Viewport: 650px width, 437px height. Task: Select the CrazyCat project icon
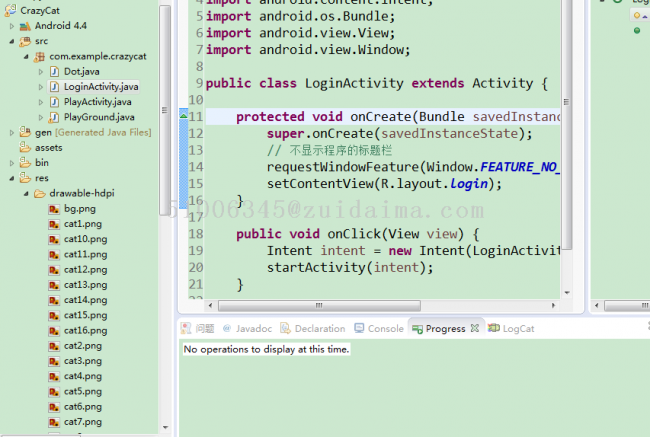click(x=10, y=10)
